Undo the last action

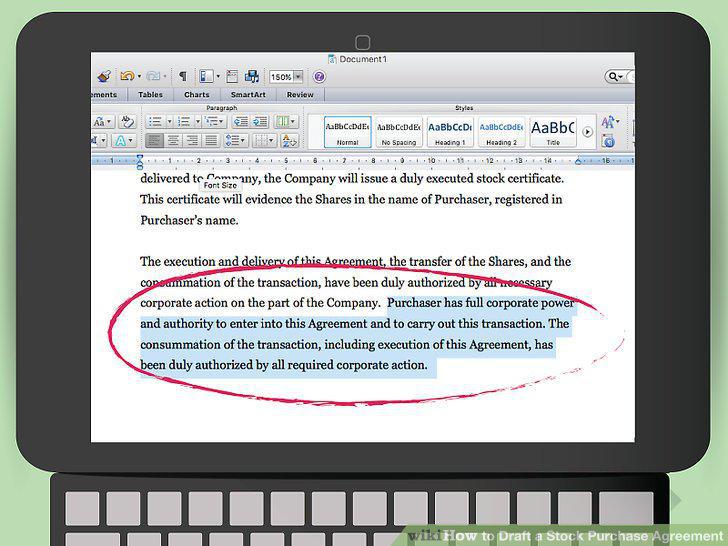[x=127, y=76]
